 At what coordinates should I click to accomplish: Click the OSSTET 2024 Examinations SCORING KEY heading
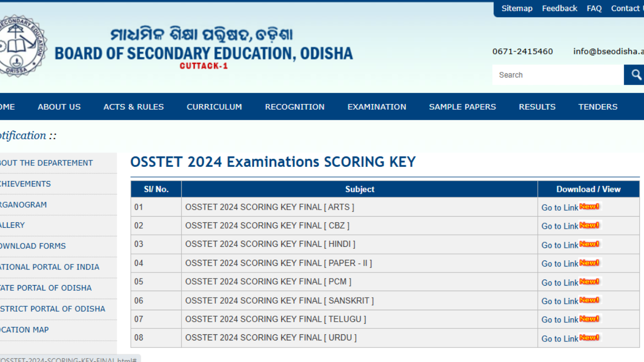pos(273,162)
